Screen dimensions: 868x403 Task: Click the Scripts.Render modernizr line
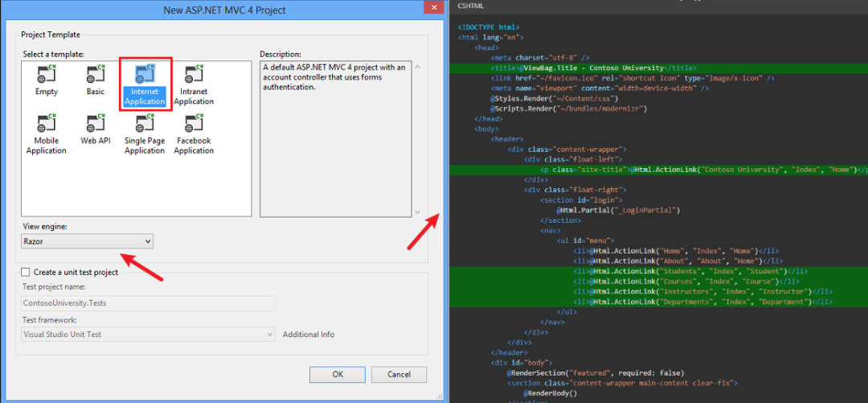568,109
